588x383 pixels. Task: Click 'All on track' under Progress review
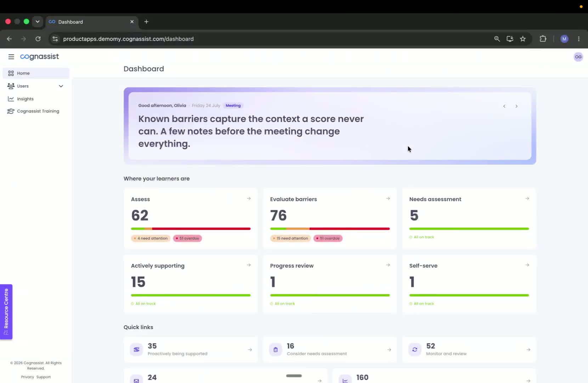[x=282, y=304]
